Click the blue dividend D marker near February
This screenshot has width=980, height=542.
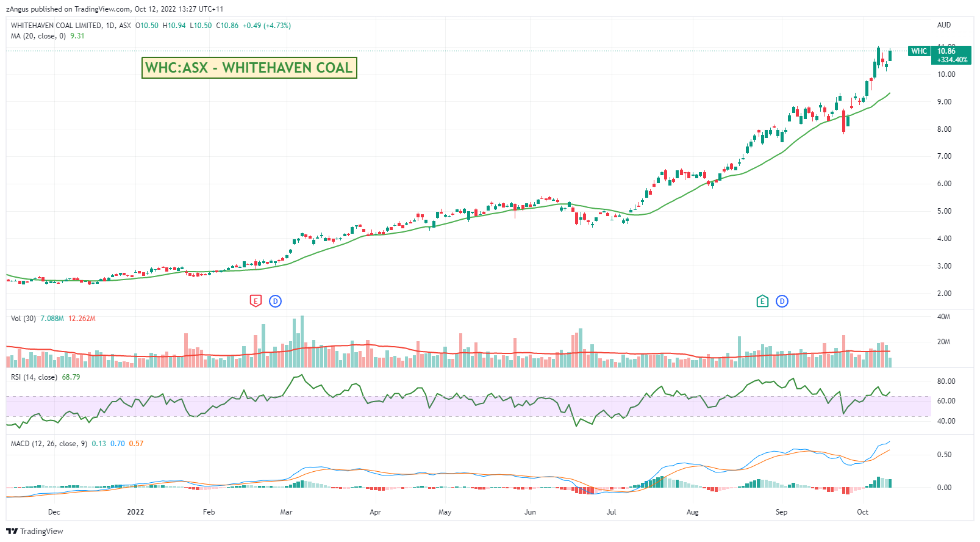coord(276,301)
